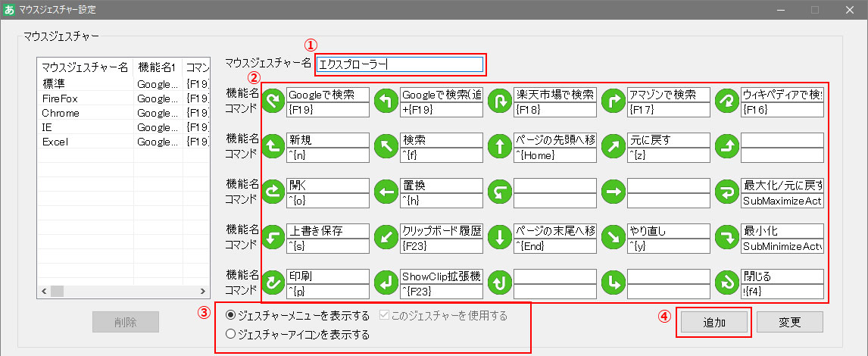This screenshot has height=356, width=868.
Task: Click the マウスジェスチャー名 input field containing エクスプローラー
Action: [400, 65]
